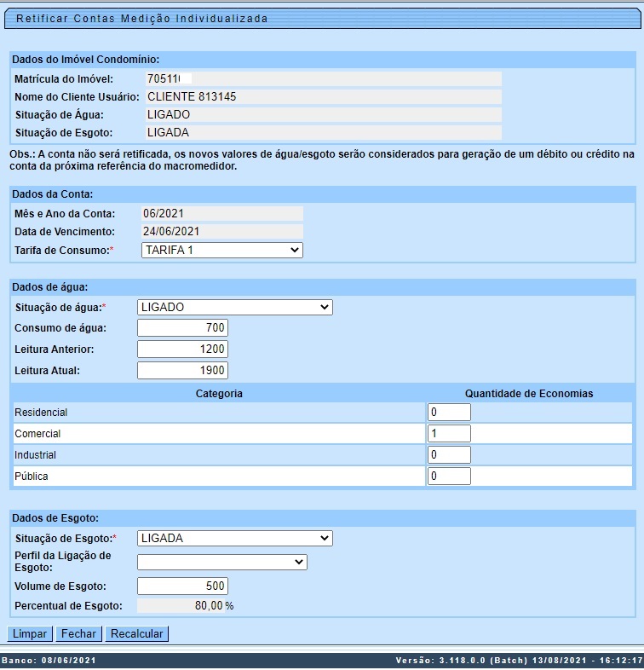The height and width of the screenshot is (670, 644).
Task: Click the CLIENTE 813145 name field
Action: 324,97
